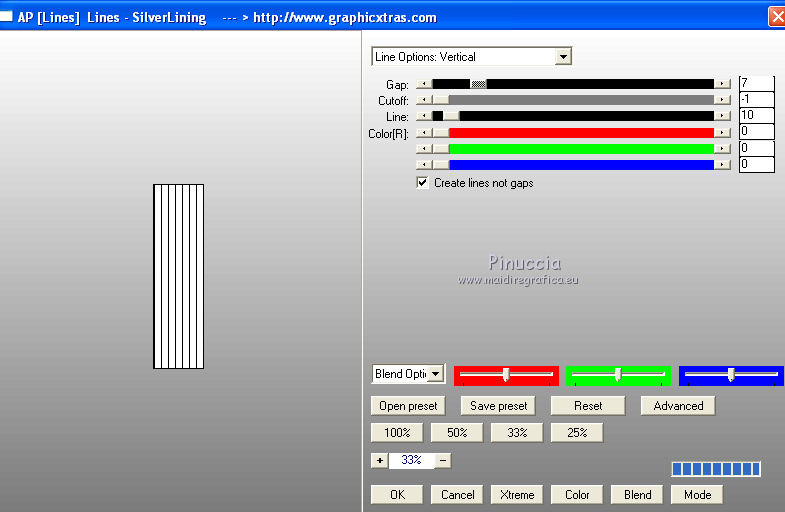This screenshot has width=785, height=512.
Task: Click the Open preset button
Action: (x=408, y=405)
